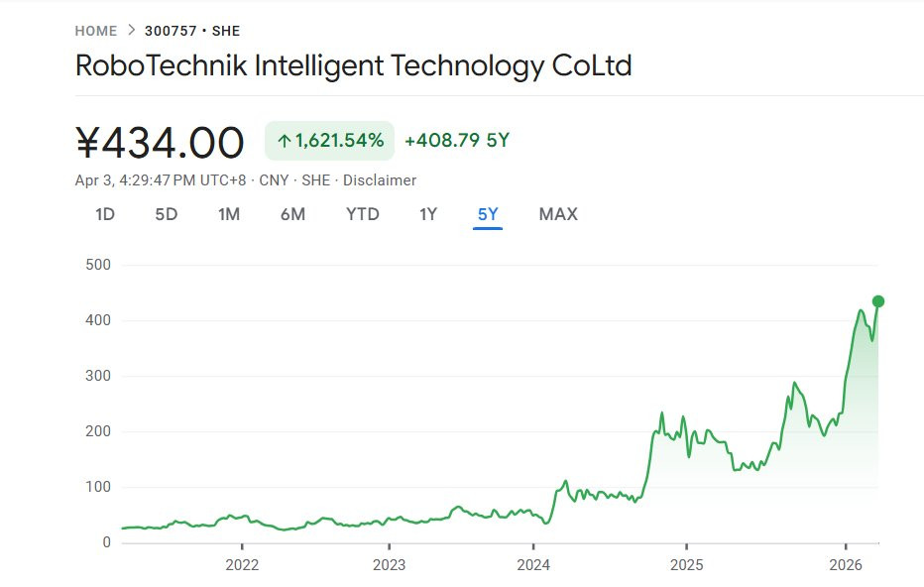Go to HOME breadcrumb link
The width and height of the screenshot is (924, 587).
(95, 31)
